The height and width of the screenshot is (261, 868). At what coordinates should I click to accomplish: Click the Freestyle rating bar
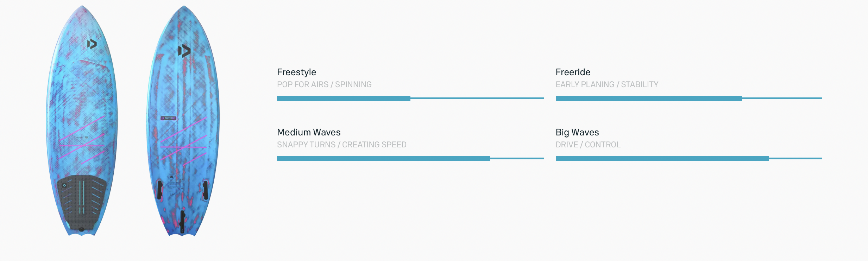click(x=410, y=98)
